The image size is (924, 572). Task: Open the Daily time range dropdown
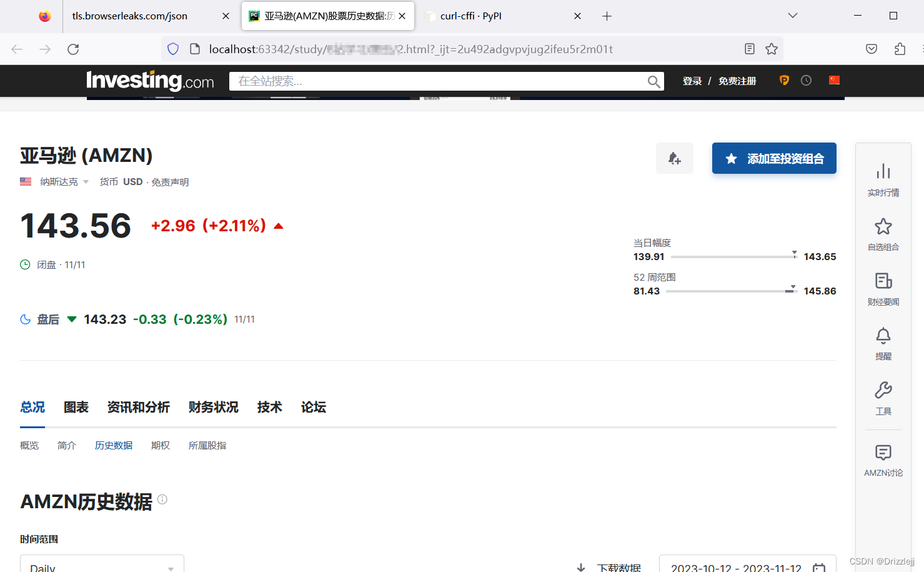102,564
